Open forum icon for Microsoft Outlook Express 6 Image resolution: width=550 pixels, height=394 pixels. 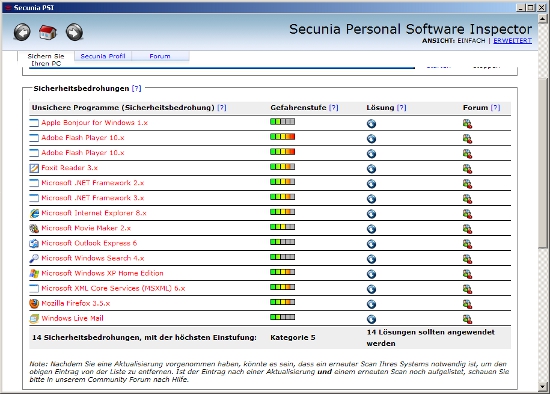[x=467, y=244]
